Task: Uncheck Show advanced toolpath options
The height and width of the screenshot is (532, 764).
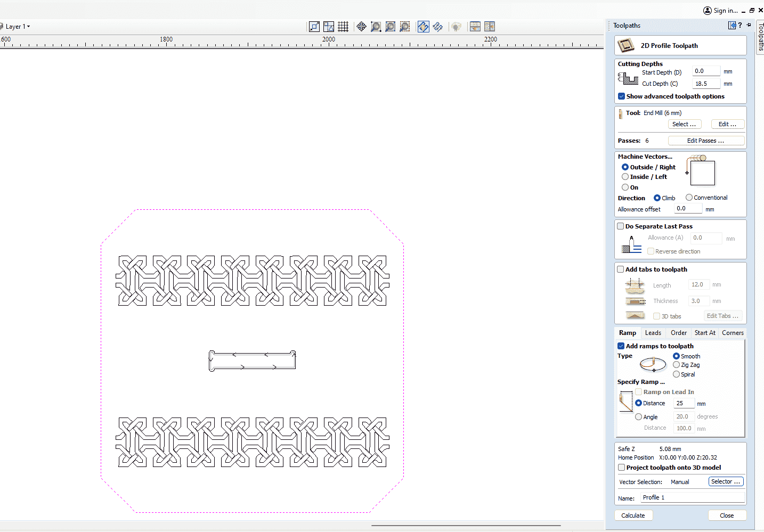Action: 621,96
